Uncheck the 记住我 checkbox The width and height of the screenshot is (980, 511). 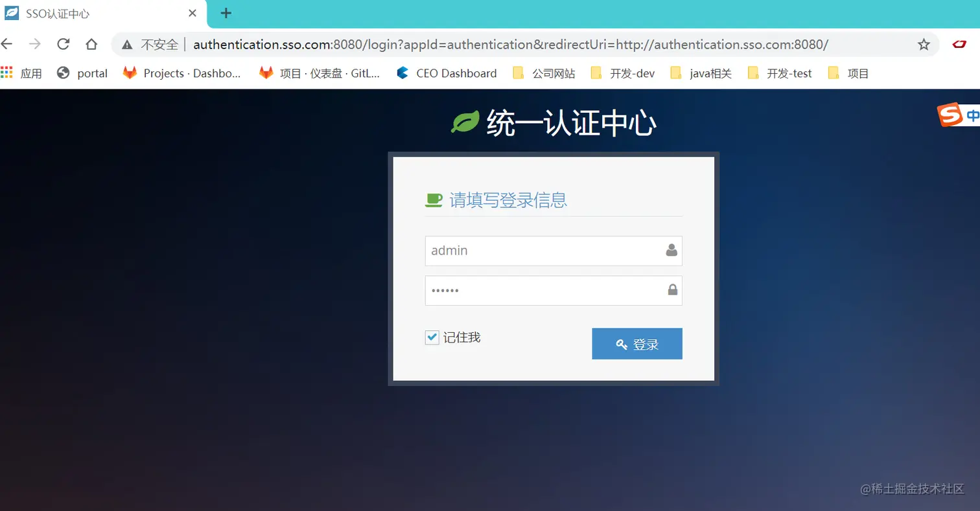432,337
